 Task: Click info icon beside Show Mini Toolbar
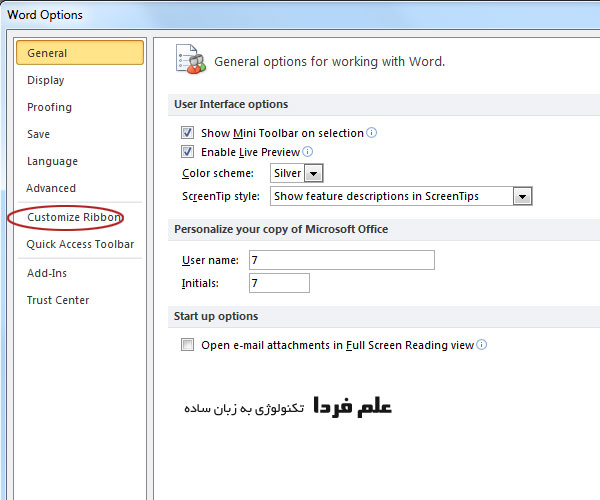[372, 133]
